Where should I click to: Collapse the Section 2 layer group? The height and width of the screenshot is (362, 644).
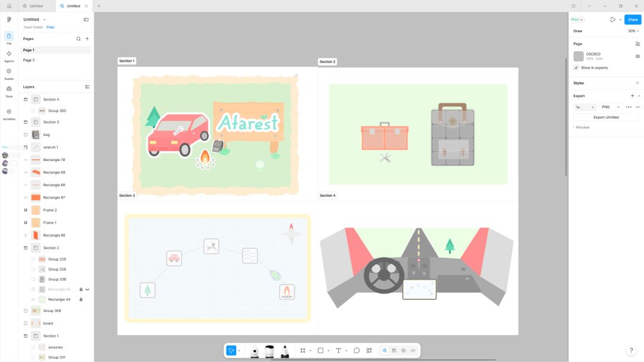pos(26,247)
